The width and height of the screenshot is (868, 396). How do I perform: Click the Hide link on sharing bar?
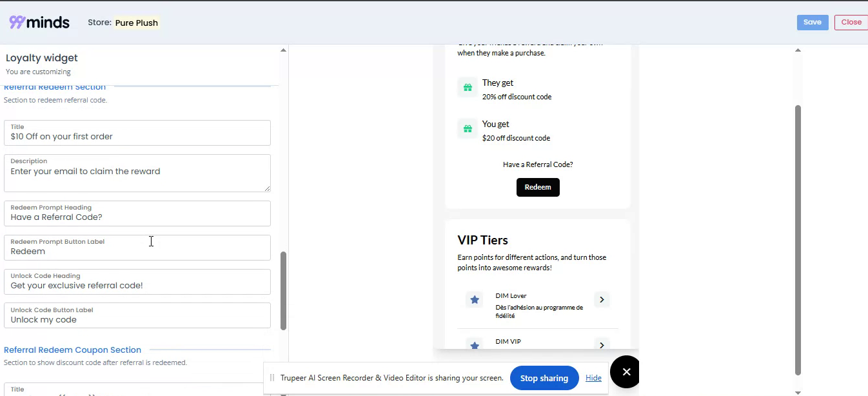click(593, 378)
